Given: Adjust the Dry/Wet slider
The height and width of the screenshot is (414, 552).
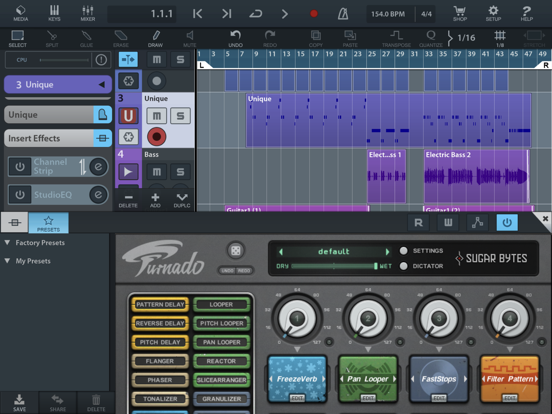Looking at the screenshot, I should point(334,266).
